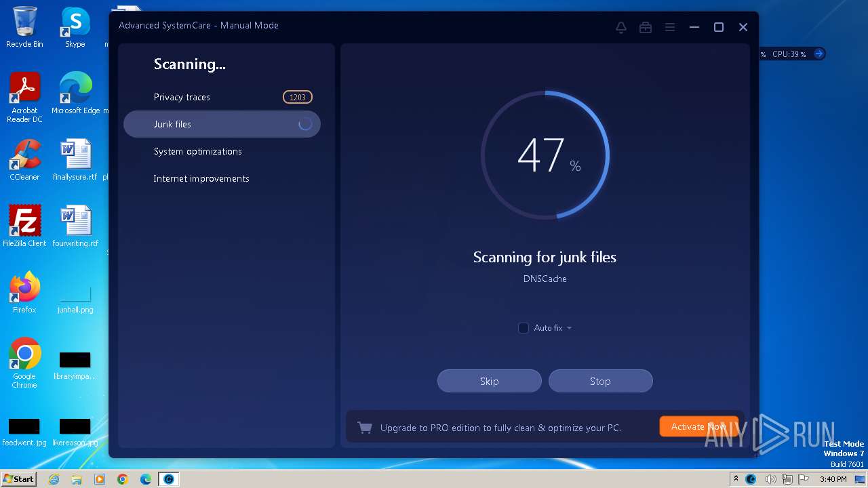Click 'Scanning for junk files' text
Viewport: 868px width, 488px height.
coord(545,257)
